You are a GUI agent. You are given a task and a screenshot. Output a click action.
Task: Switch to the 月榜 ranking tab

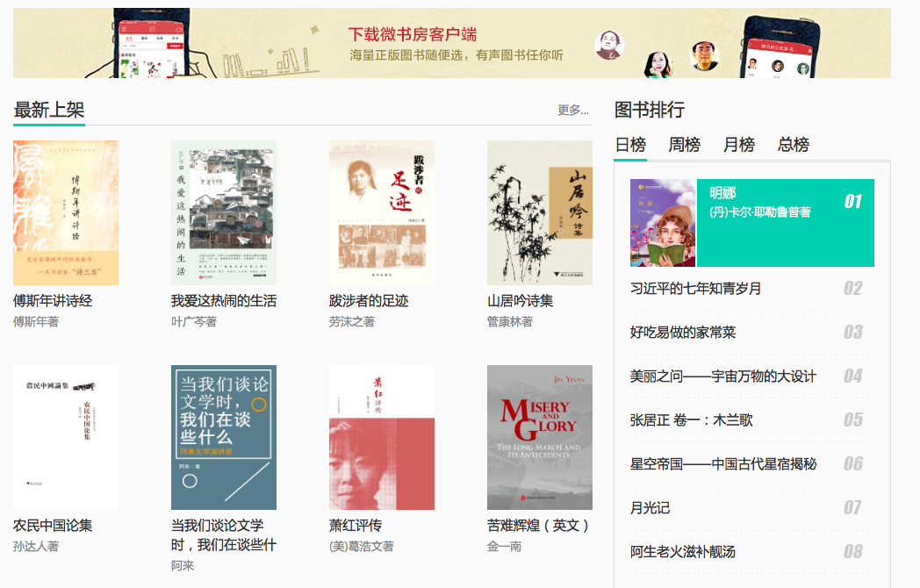738,144
